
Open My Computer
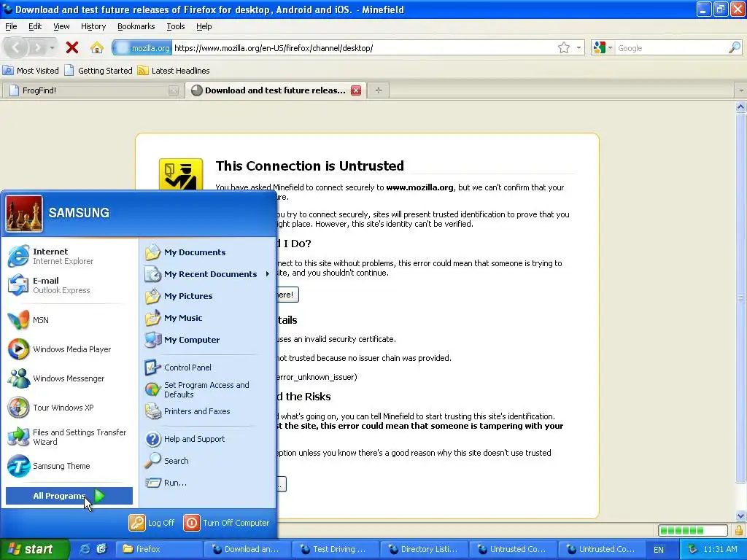click(x=208, y=340)
